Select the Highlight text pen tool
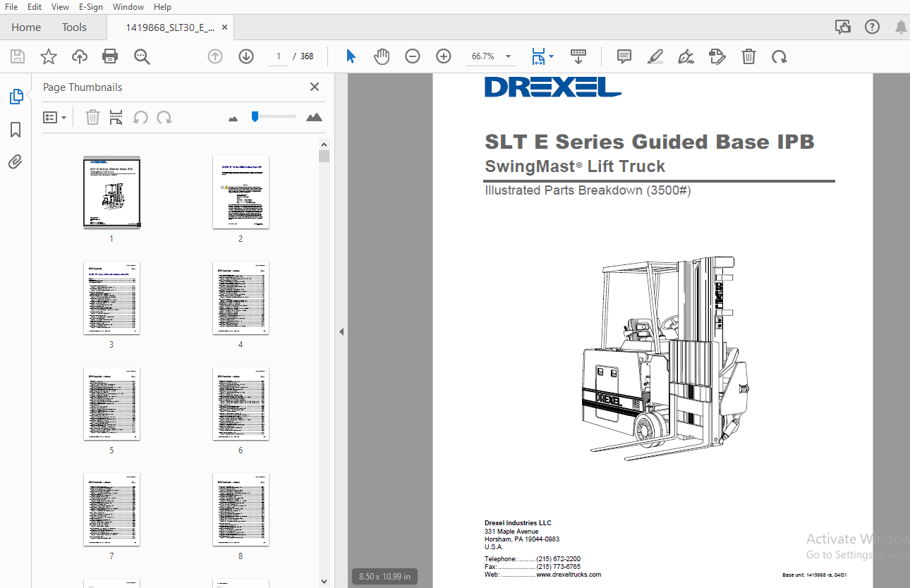This screenshot has height=588, width=910. click(x=655, y=56)
